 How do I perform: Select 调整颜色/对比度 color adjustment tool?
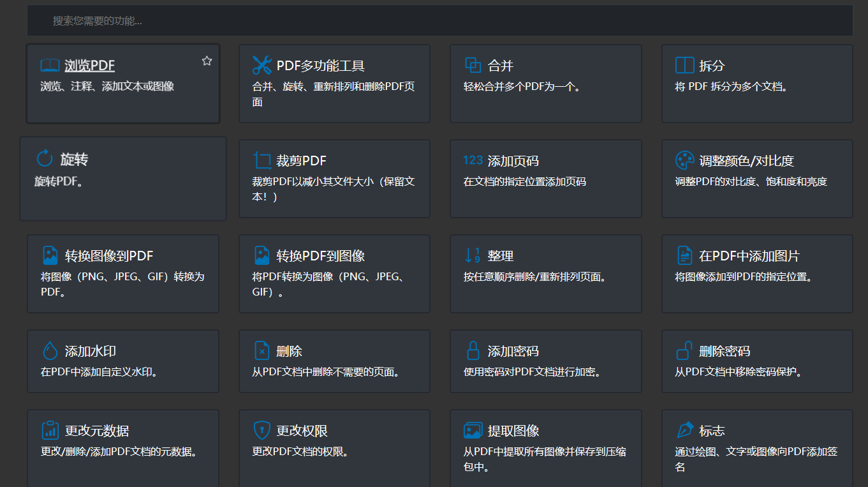[756, 179]
